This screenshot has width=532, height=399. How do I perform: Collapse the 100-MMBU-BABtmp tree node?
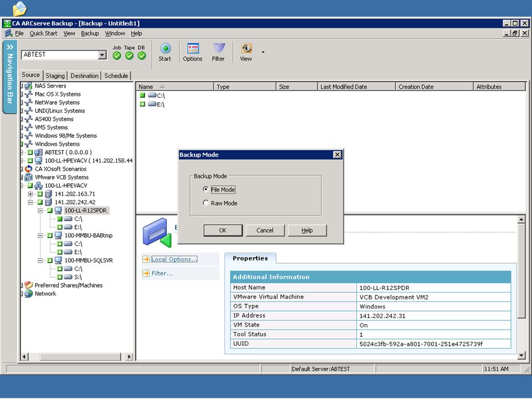(40, 236)
